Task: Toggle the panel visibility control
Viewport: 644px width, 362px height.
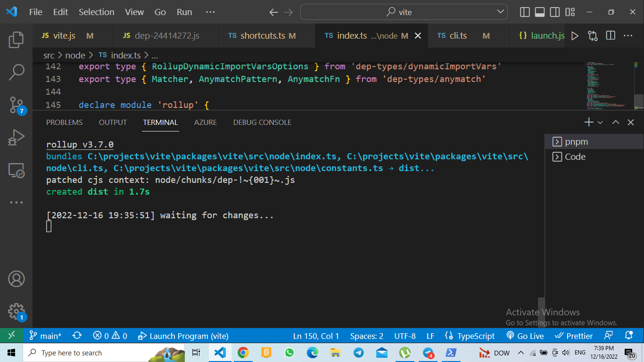Action: [539, 12]
